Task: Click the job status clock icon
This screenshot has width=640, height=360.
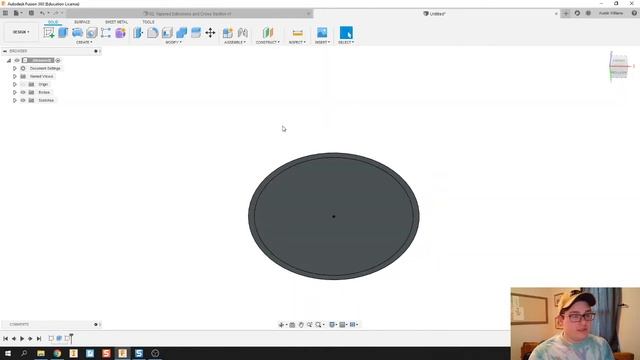Action: (588, 13)
